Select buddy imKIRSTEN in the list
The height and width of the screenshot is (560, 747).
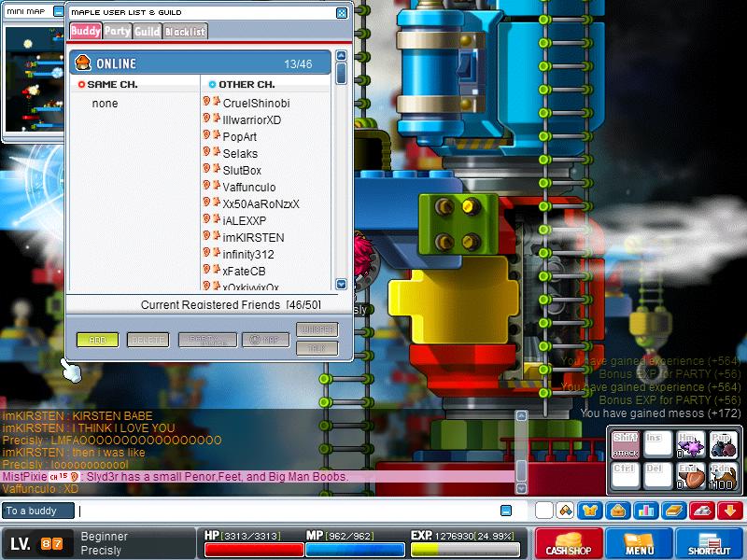(x=253, y=238)
